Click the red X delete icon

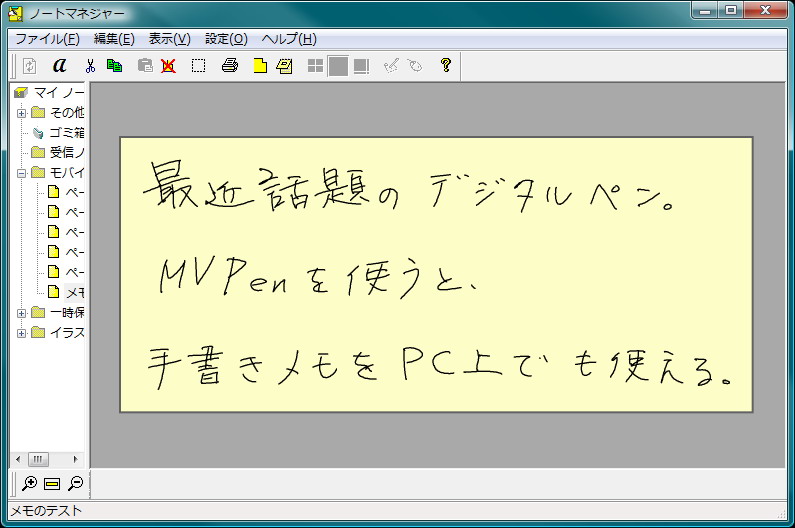tap(168, 66)
